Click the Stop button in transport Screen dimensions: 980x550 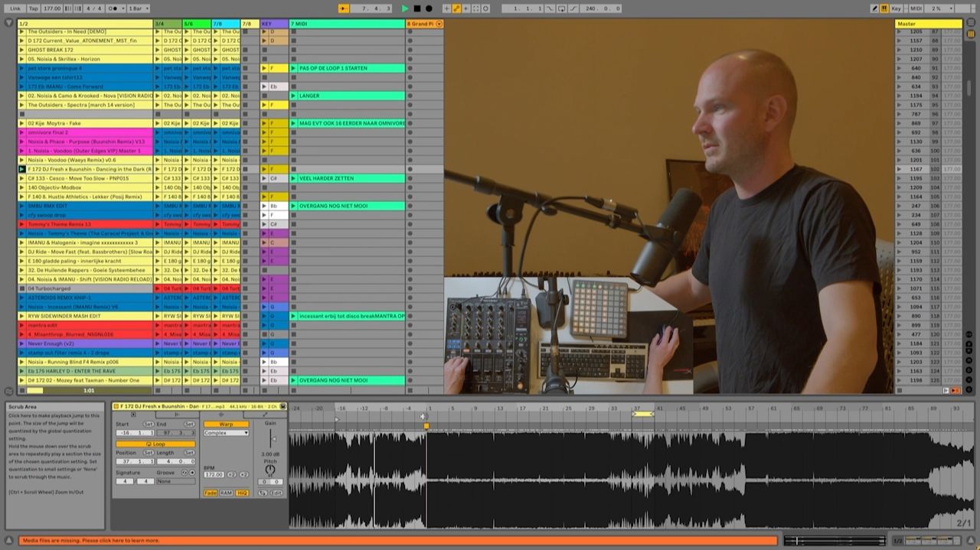(417, 8)
